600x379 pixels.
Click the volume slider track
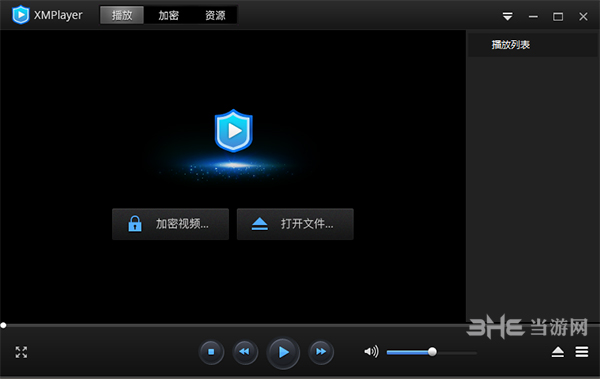(432, 352)
